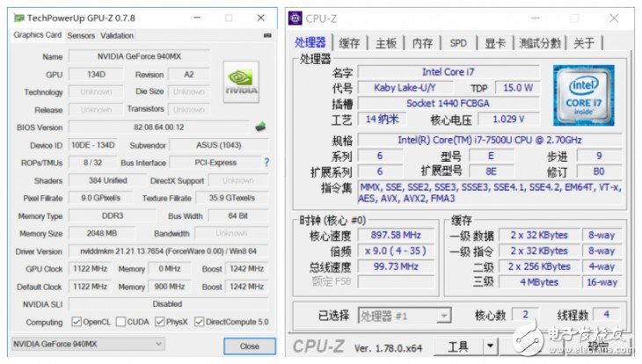Click the CPU name field Intel Core i7

[x=449, y=72]
